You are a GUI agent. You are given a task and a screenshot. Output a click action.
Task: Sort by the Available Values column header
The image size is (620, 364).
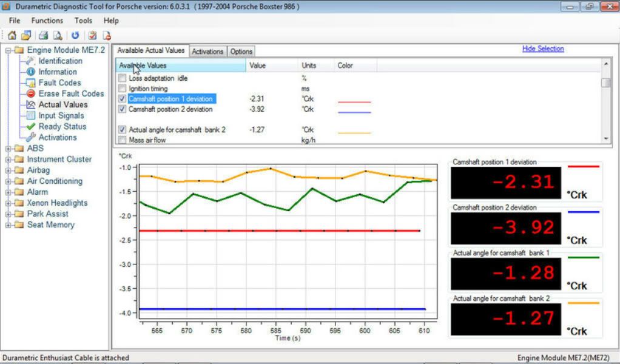pos(181,66)
